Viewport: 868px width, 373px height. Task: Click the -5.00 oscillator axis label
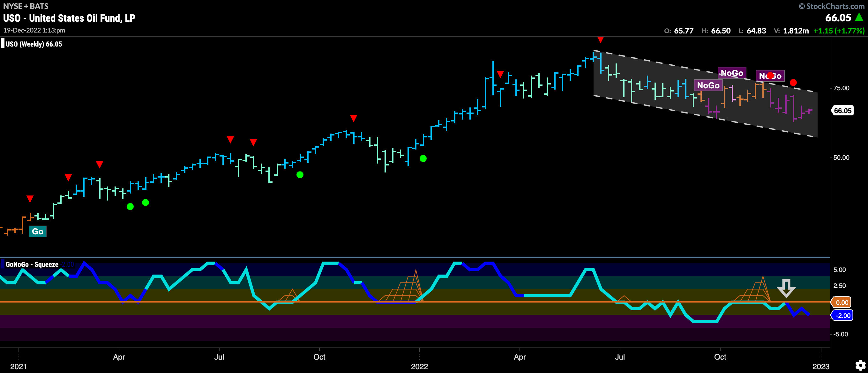coord(840,334)
